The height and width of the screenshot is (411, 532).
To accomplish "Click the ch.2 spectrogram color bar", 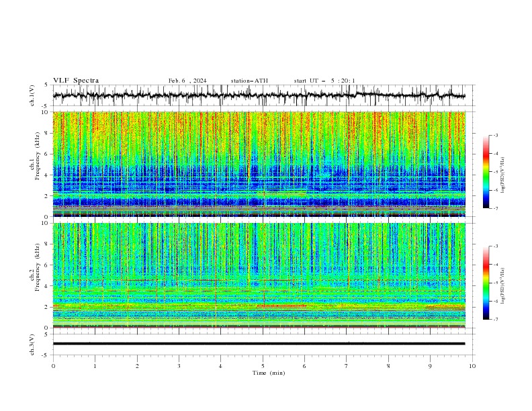I will (x=486, y=283).
